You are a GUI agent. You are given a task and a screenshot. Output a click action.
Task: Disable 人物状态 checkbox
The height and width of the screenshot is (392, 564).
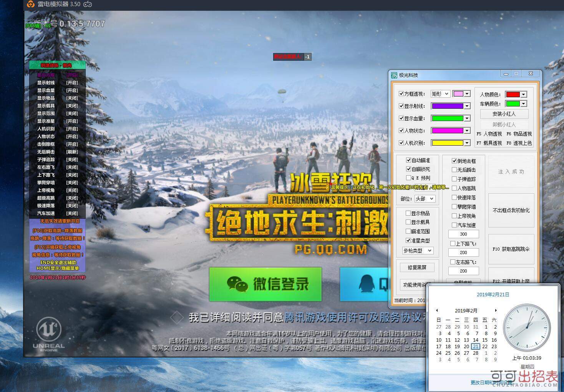coord(401,130)
